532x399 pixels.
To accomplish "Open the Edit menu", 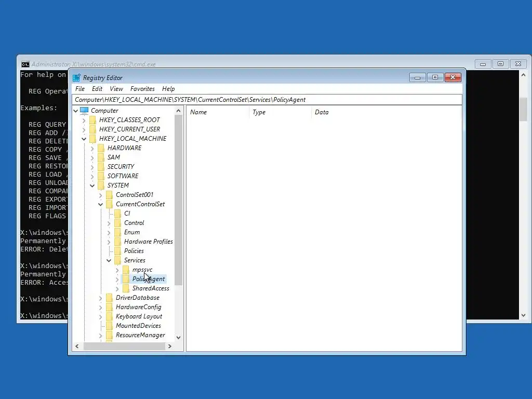I will (x=97, y=89).
